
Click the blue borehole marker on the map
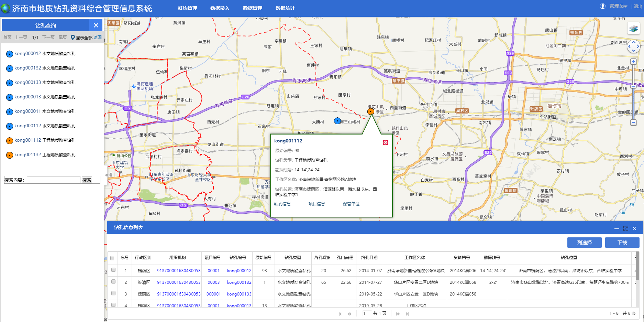[x=337, y=121]
